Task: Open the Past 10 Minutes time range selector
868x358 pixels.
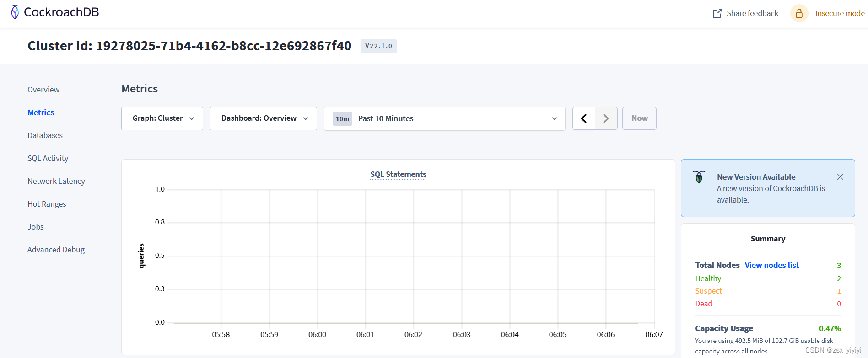Action: pyautogui.click(x=445, y=119)
